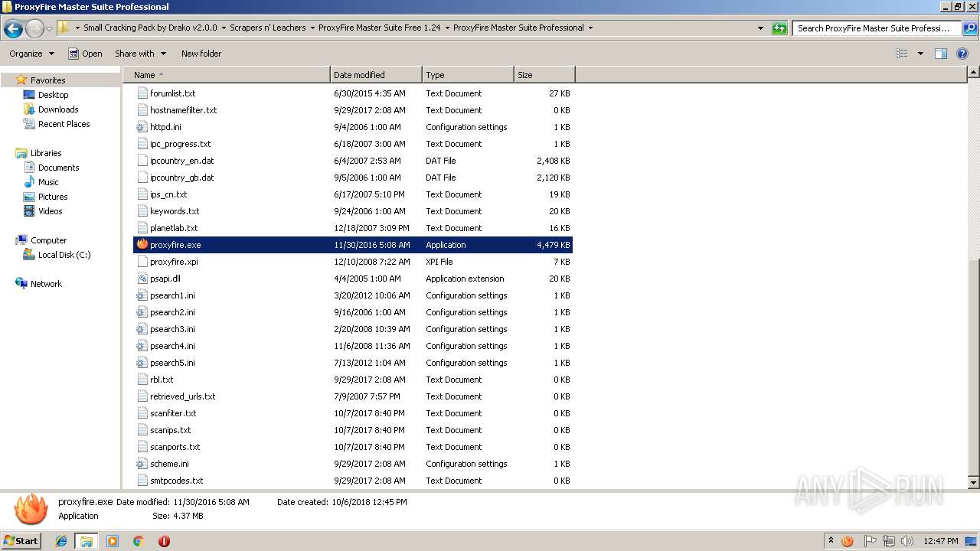Screen dimensions: 980x551
Task: Select the forumlist.txt file icon
Action: tap(142, 93)
